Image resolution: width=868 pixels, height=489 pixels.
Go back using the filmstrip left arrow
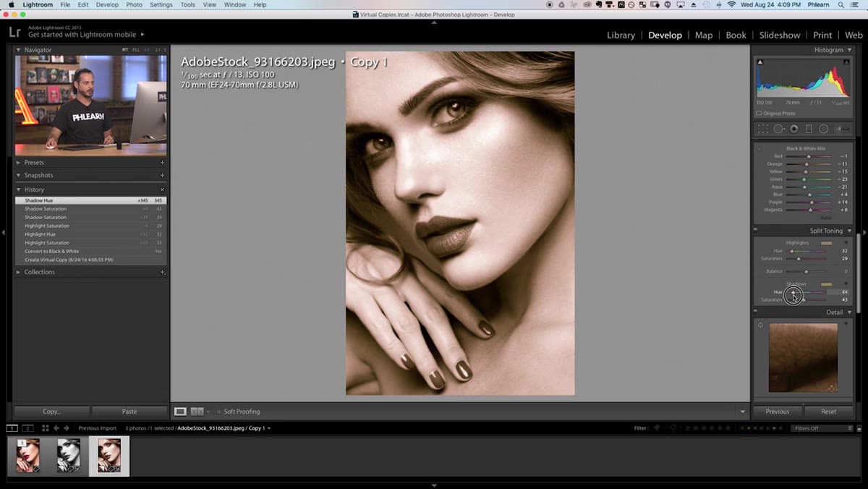(56, 428)
